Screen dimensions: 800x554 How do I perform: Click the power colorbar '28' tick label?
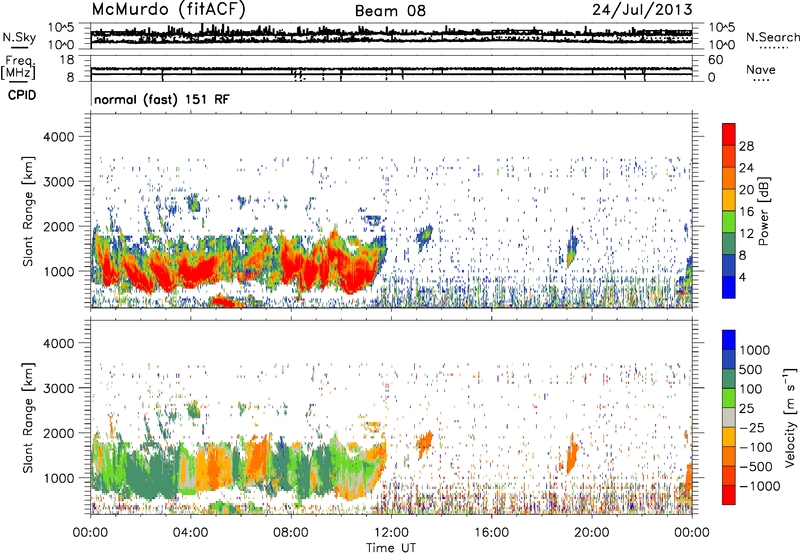click(x=746, y=146)
